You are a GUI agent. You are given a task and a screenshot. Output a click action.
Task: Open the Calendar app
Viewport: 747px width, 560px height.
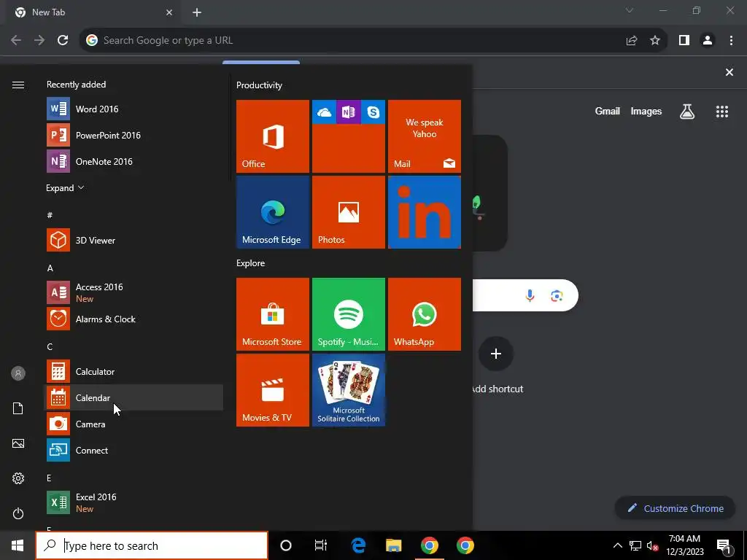click(x=133, y=397)
